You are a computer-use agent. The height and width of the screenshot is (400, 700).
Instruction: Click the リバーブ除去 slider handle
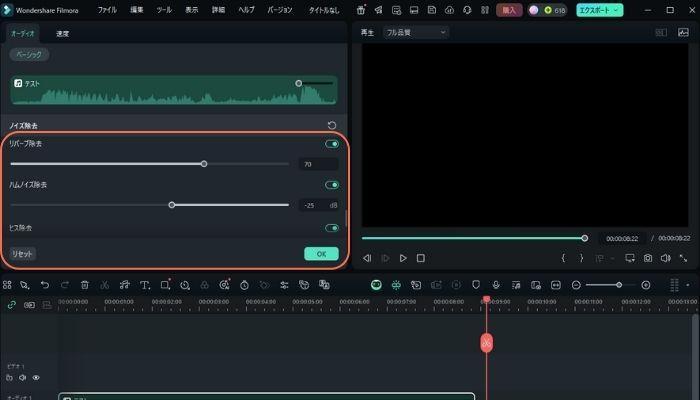[204, 163]
